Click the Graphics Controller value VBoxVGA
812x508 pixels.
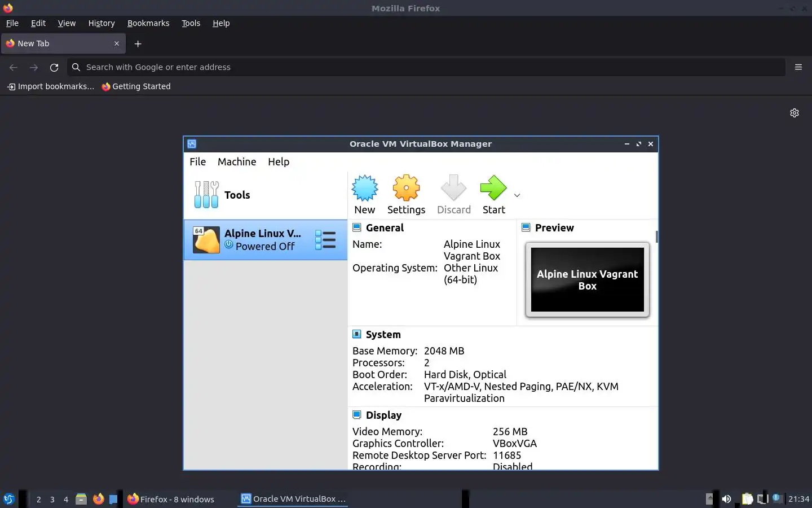[x=514, y=443]
